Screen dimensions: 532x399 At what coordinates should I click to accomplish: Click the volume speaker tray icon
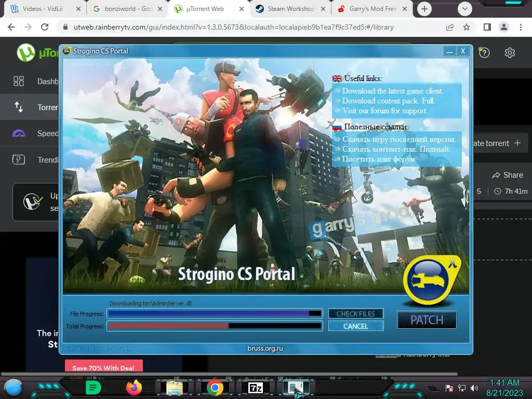474,388
